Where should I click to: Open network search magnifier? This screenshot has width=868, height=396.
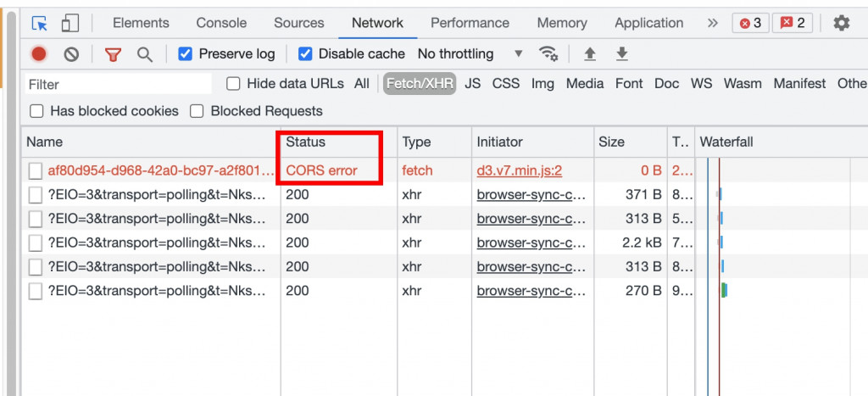(x=145, y=54)
